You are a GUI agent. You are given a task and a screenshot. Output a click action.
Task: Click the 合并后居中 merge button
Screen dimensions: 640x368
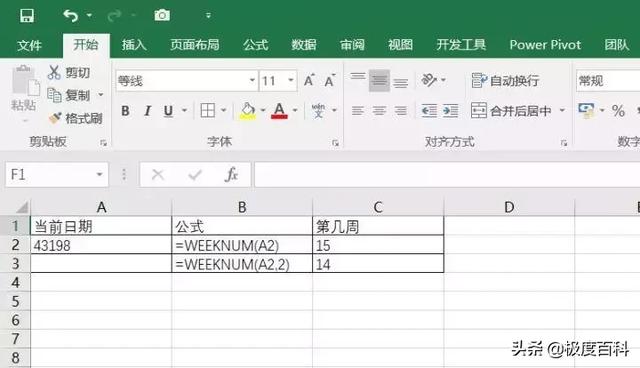(x=511, y=111)
